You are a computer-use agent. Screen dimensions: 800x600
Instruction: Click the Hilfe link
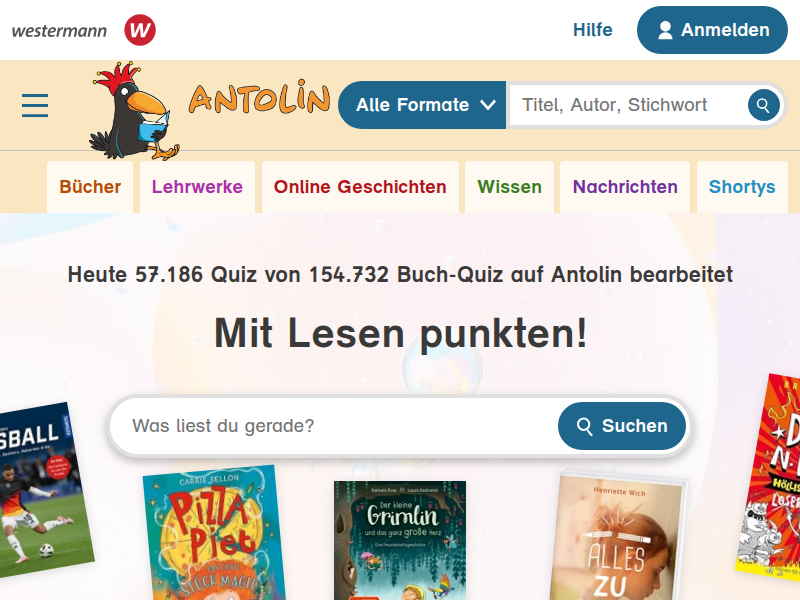[593, 30]
